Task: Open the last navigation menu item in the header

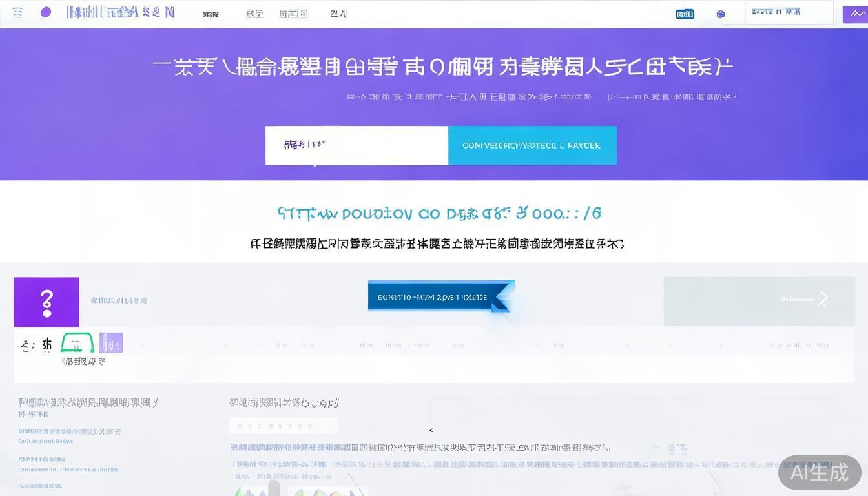Action: 338,13
